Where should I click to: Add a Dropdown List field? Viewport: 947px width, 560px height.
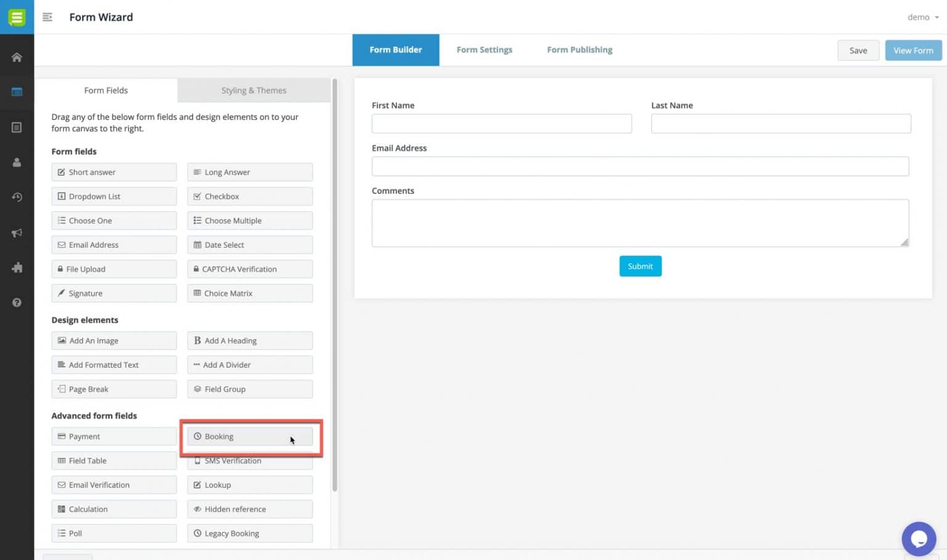pyautogui.click(x=113, y=196)
